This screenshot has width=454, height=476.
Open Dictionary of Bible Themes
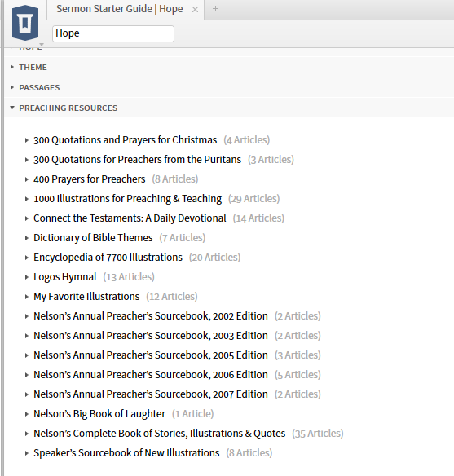coord(93,238)
